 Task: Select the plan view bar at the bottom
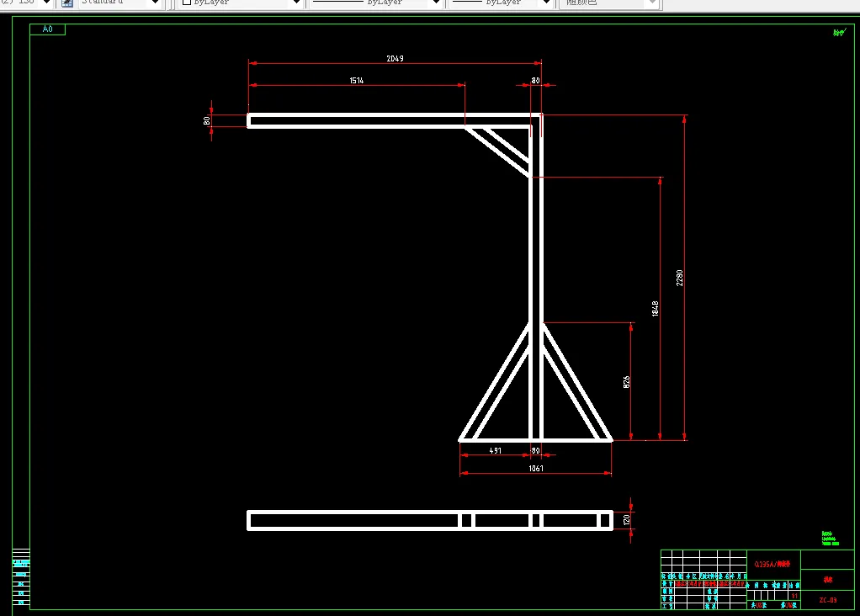click(x=430, y=520)
